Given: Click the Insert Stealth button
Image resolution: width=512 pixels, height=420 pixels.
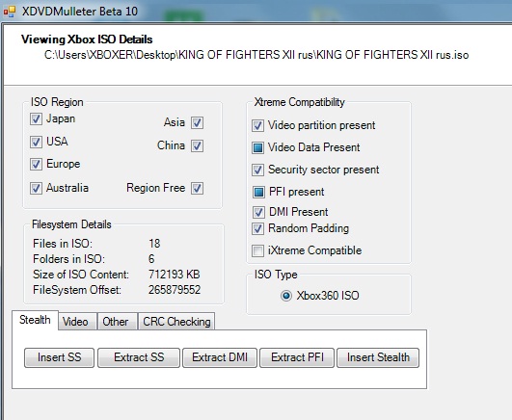Looking at the screenshot, I should [378, 357].
